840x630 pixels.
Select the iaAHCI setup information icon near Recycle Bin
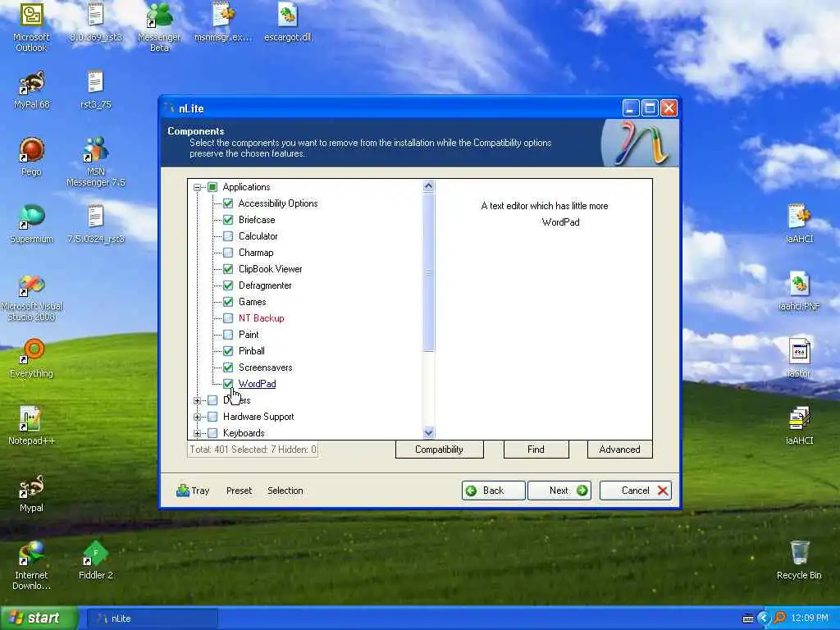(799, 426)
